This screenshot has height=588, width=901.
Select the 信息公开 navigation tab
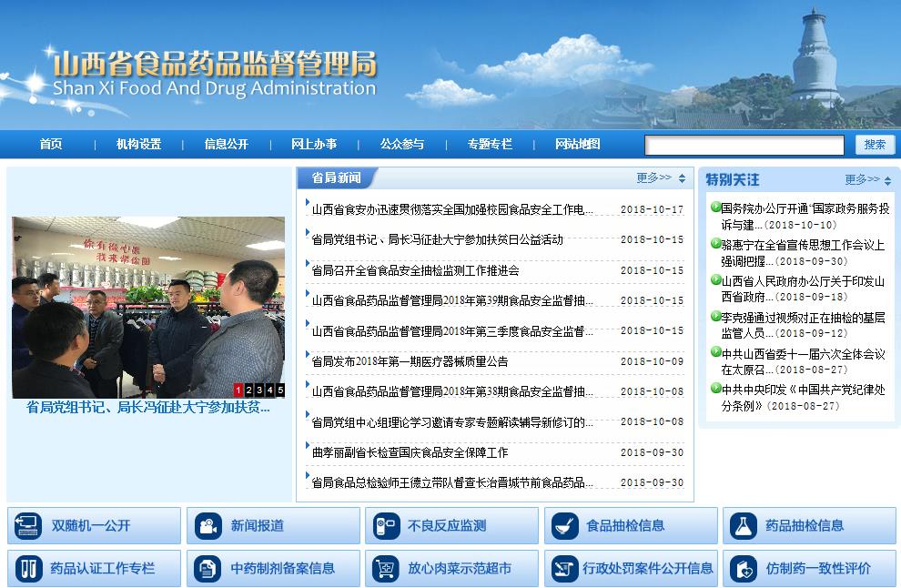click(225, 145)
